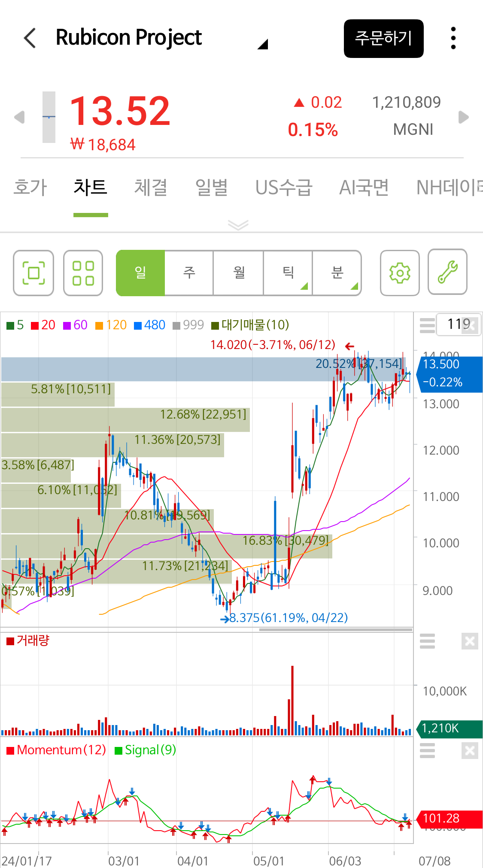
Task: Open price chart panel hamburger menu
Action: [x=427, y=325]
